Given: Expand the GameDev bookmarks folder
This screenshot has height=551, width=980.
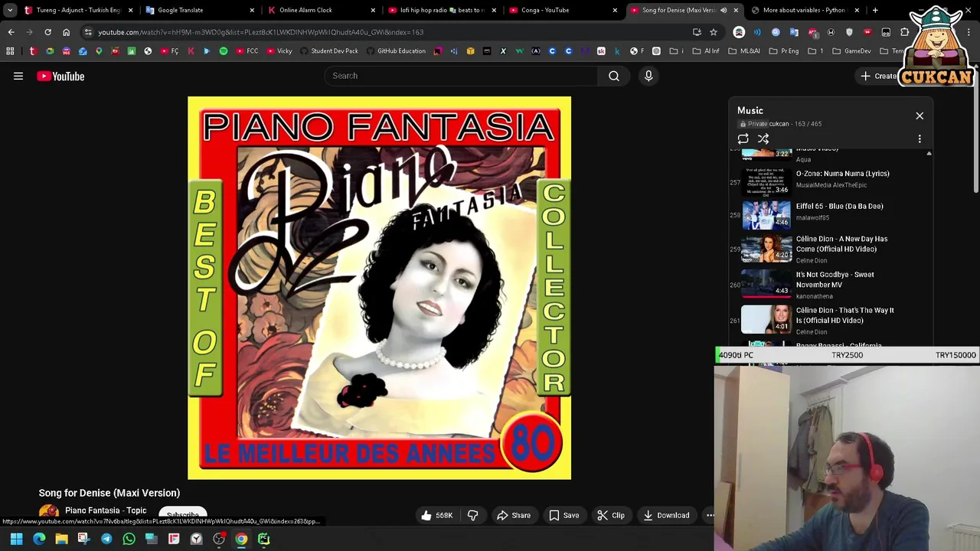Looking at the screenshot, I should 851,51.
